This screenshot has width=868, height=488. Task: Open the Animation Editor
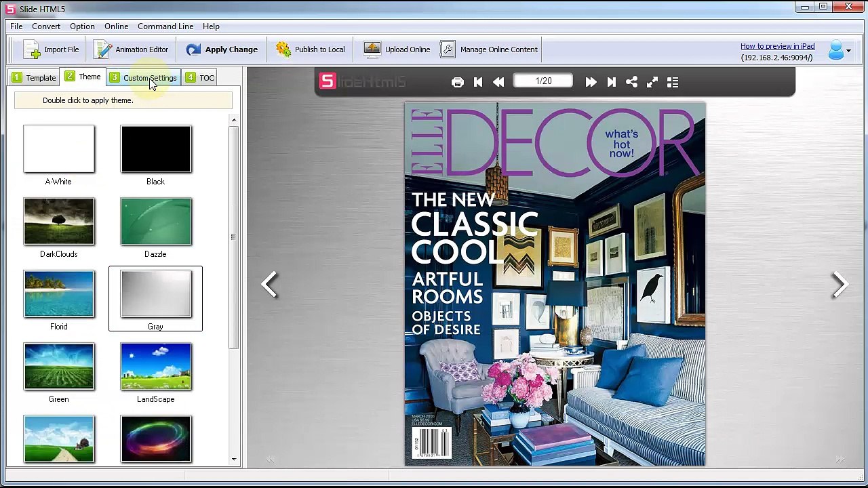tap(131, 49)
